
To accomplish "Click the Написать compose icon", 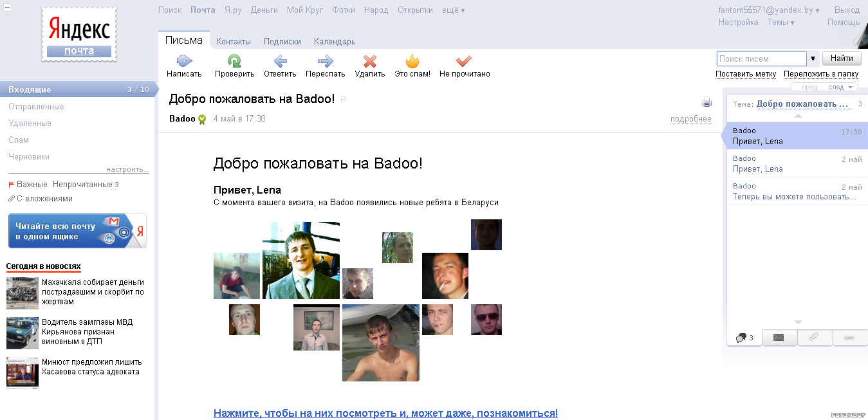I will [x=184, y=61].
